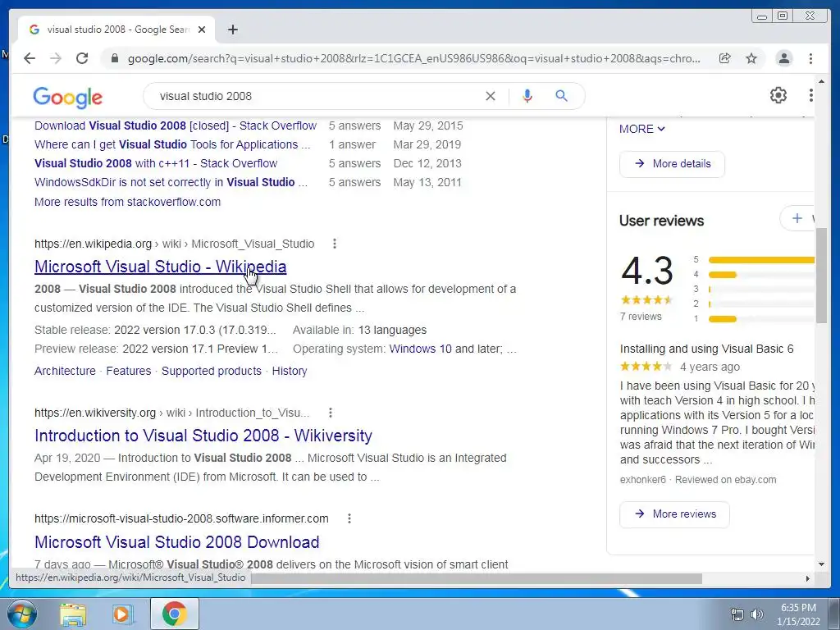Click the More reviews button
This screenshot has width=840, height=630.
click(x=674, y=514)
